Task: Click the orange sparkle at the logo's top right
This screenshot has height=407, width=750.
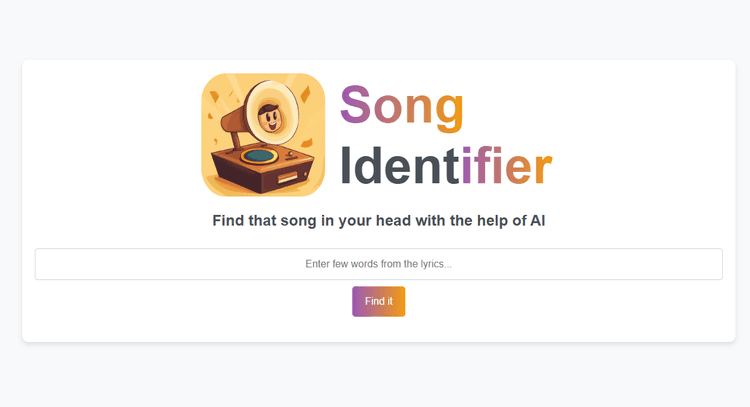Action: tap(304, 93)
